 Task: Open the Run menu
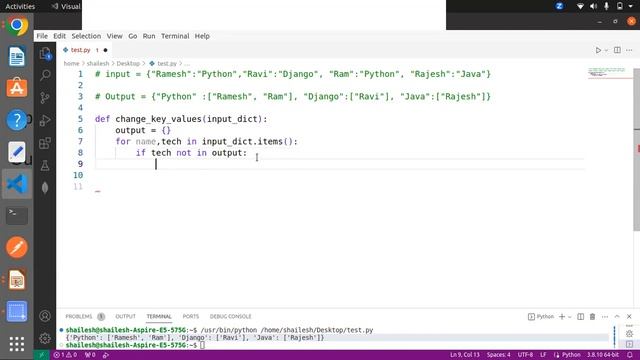click(x=149, y=36)
